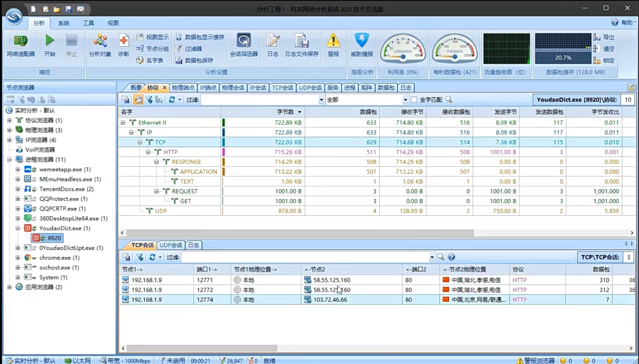The width and height of the screenshot is (639, 364).
Task: Open 视图显示 view display option
Action: click(153, 37)
